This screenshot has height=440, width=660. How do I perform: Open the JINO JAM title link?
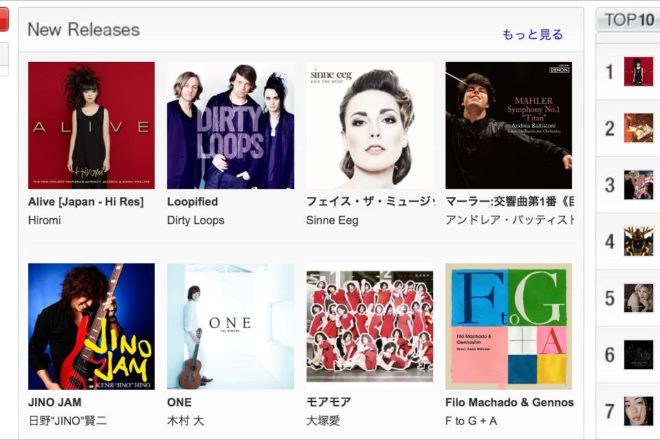point(55,403)
